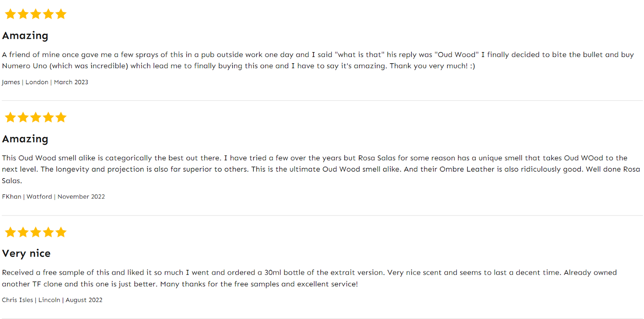The image size is (644, 319).
Task: Click the Very nice review title
Action: pos(26,253)
